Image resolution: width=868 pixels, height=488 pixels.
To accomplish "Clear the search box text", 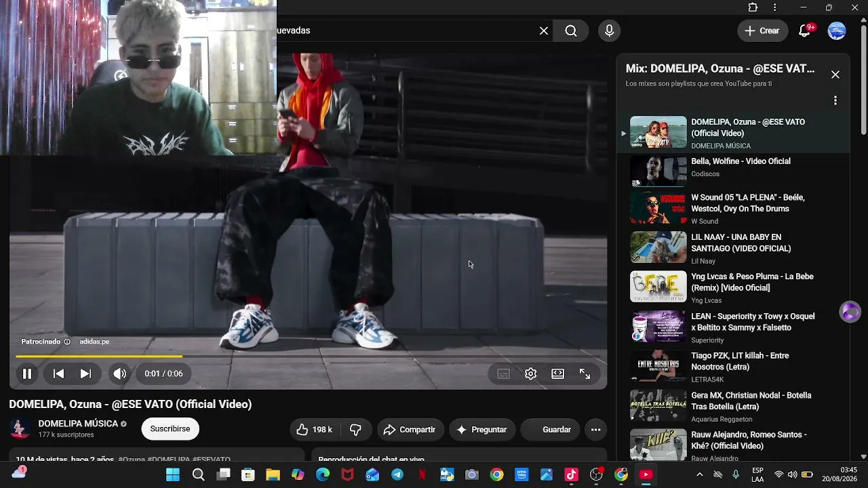I will point(544,30).
